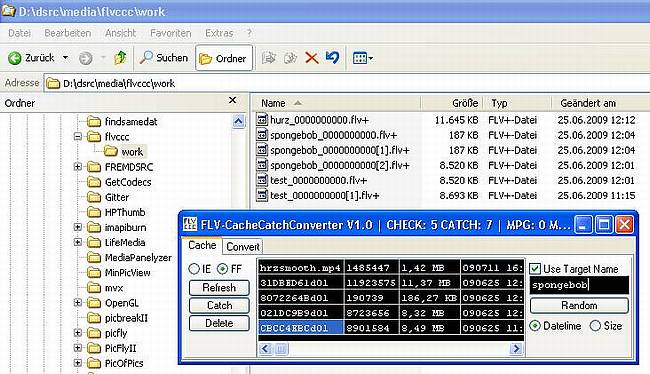Click the Delete button in converter

(x=219, y=323)
